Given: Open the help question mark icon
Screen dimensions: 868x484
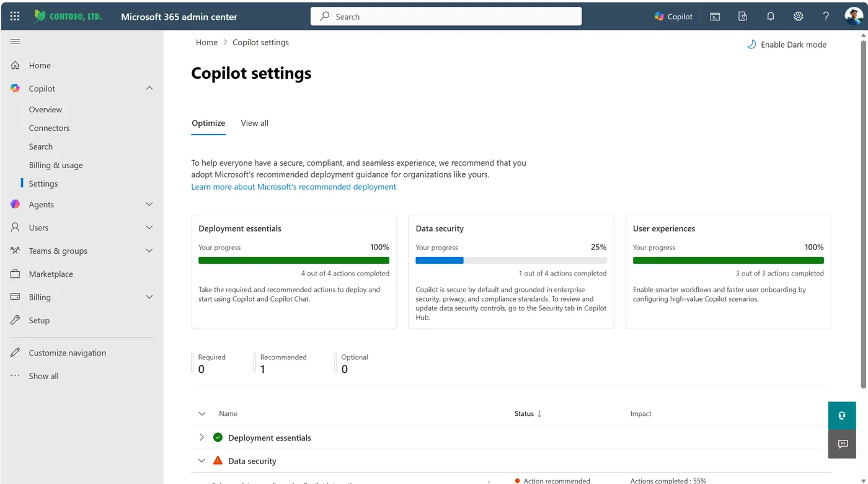Looking at the screenshot, I should click(826, 17).
